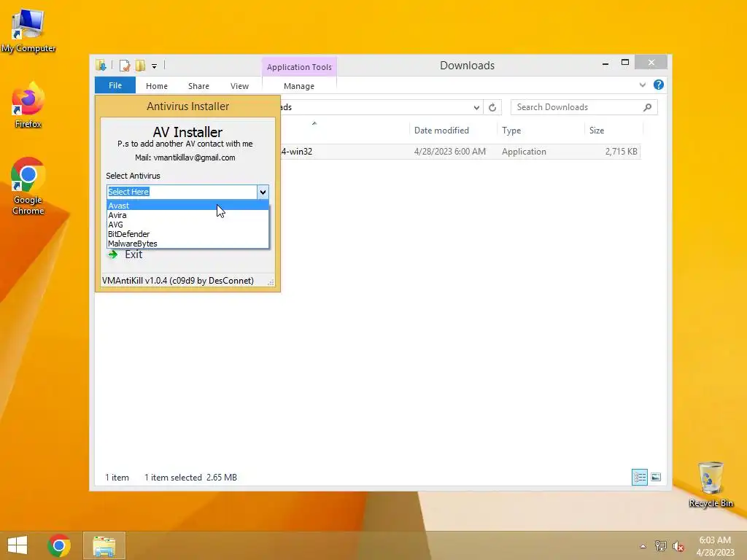This screenshot has width=747, height=560.
Task: Open network status tray icon
Action: (x=661, y=546)
